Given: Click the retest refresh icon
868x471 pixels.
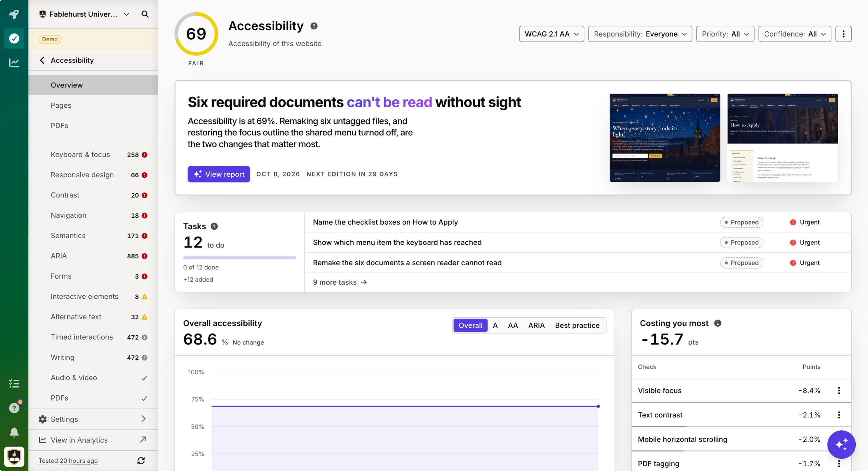Looking at the screenshot, I should tap(141, 461).
